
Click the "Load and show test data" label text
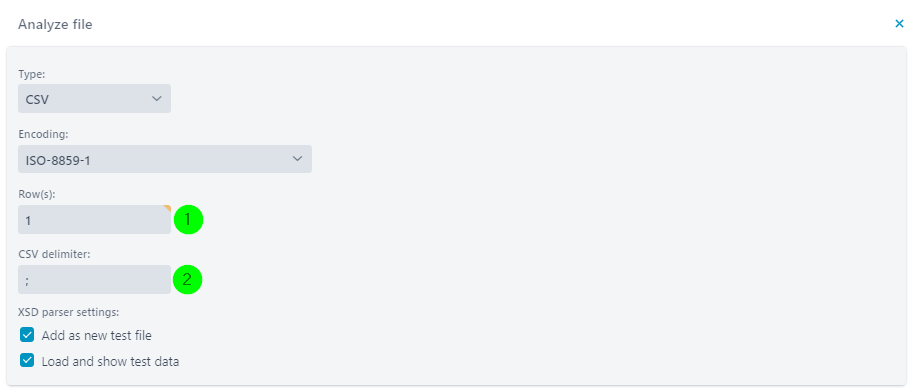[x=110, y=362]
